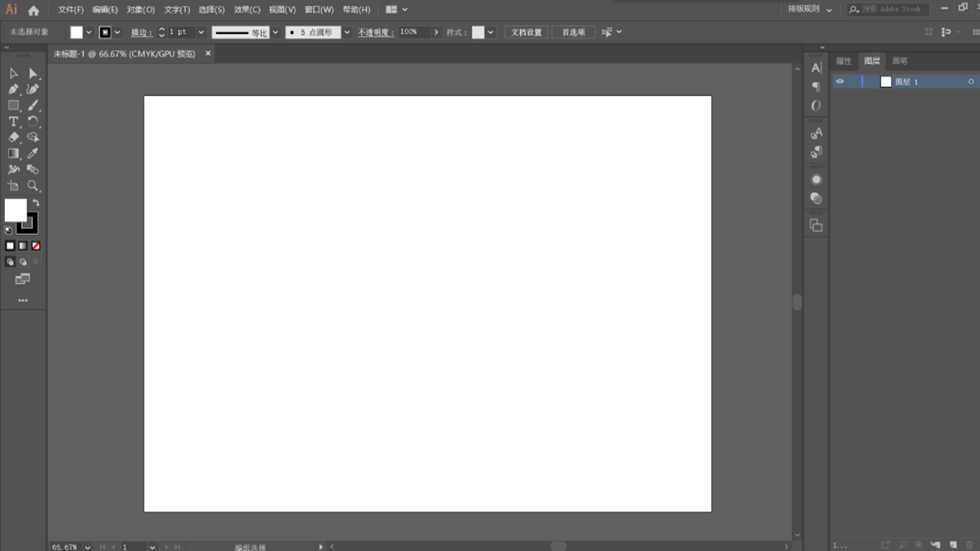
Task: Swap fill and stroke colors
Action: [x=36, y=203]
